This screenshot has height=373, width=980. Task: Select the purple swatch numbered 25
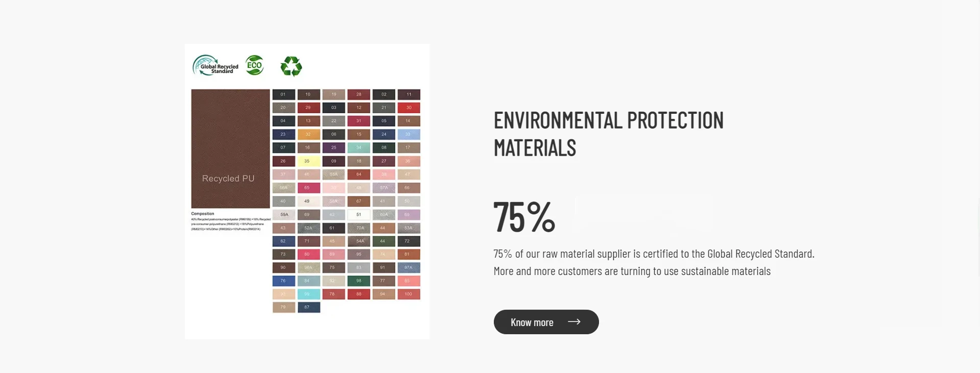click(x=333, y=147)
